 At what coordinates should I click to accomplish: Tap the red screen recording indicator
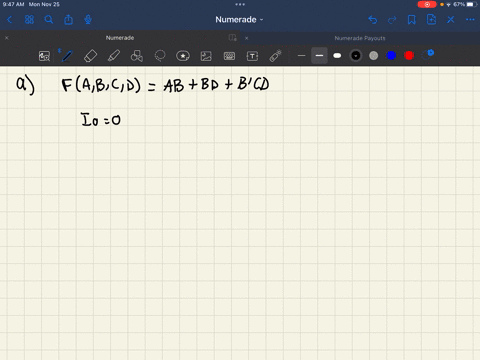pos(427,4)
